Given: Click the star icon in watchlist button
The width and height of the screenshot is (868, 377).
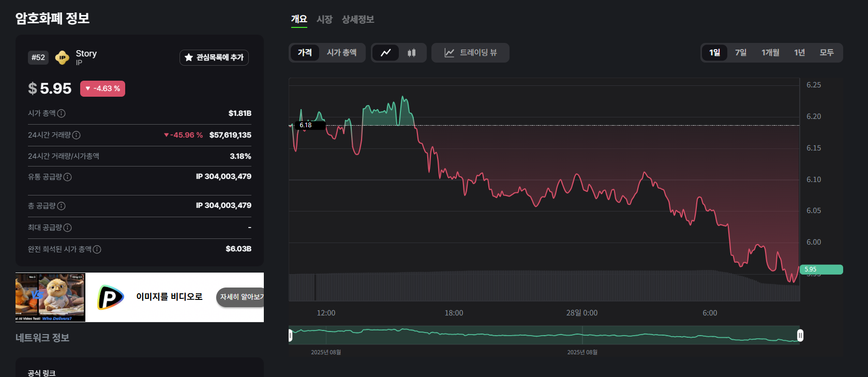Looking at the screenshot, I should click(x=189, y=57).
